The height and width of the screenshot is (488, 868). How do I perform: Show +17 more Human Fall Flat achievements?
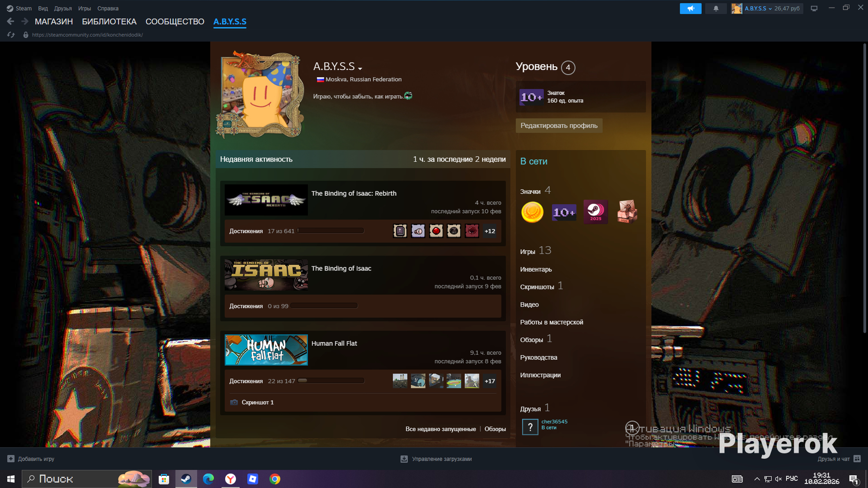[490, 381]
